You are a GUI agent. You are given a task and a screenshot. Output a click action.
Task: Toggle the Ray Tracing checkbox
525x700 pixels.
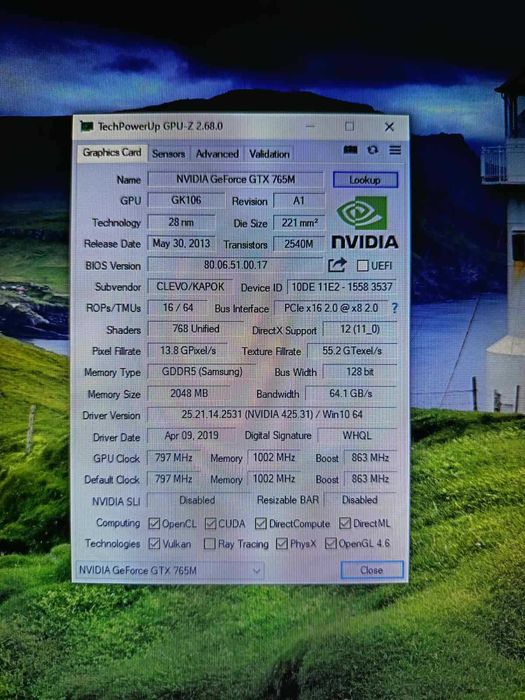pos(209,544)
